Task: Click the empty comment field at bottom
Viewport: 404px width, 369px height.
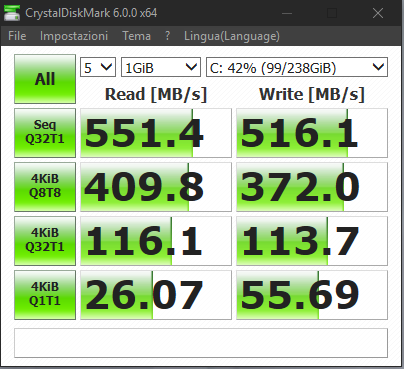Action: pyautogui.click(x=201, y=343)
